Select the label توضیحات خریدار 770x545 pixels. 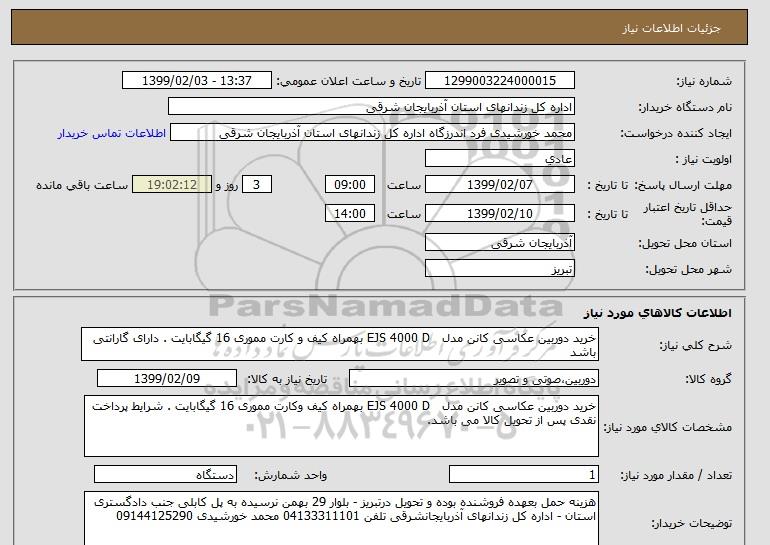point(691,523)
